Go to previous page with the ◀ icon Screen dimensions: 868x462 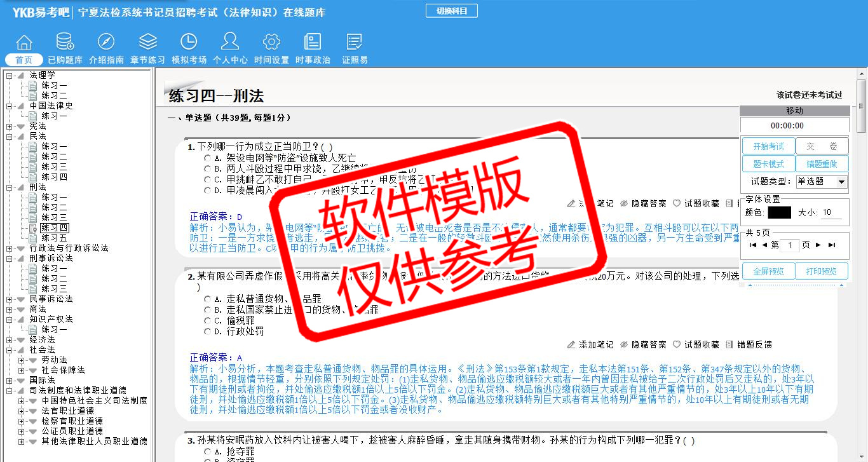pos(764,245)
